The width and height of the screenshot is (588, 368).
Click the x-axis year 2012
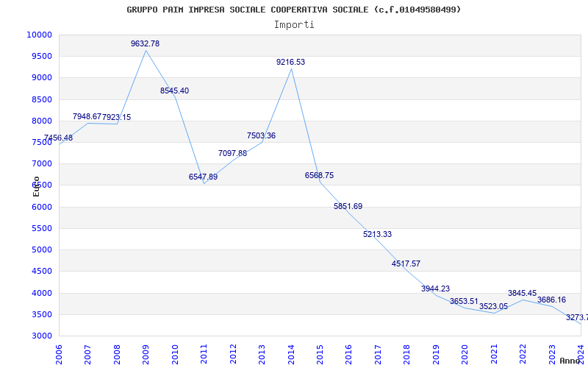coord(233,354)
